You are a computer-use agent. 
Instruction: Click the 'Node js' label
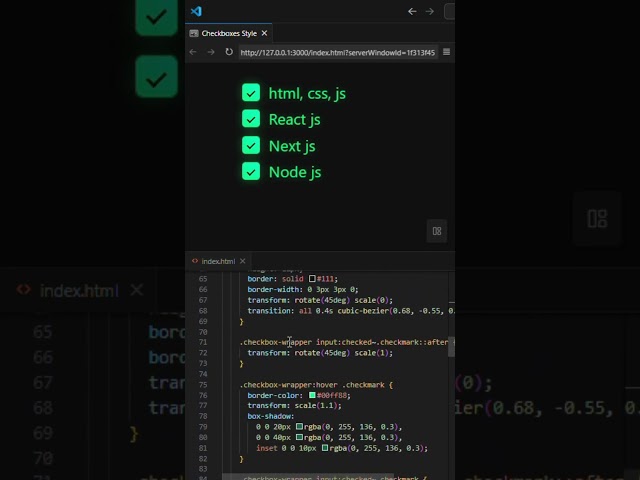(x=295, y=172)
